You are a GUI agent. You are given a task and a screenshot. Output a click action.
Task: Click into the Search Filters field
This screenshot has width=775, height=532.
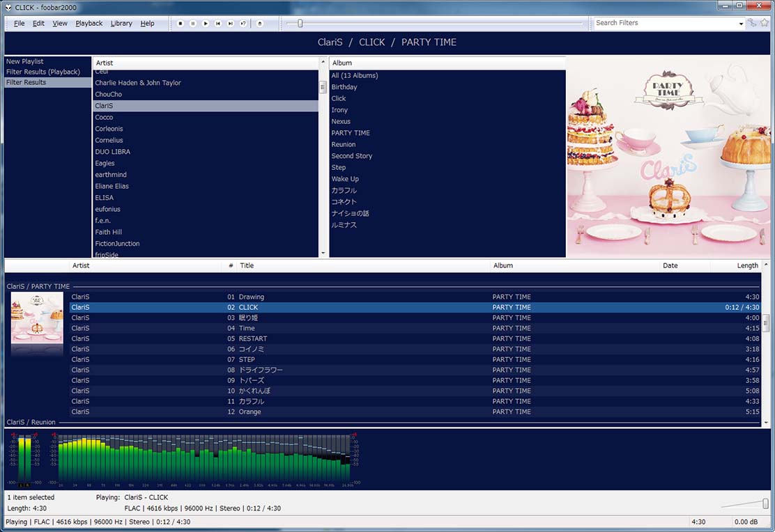[x=666, y=23]
